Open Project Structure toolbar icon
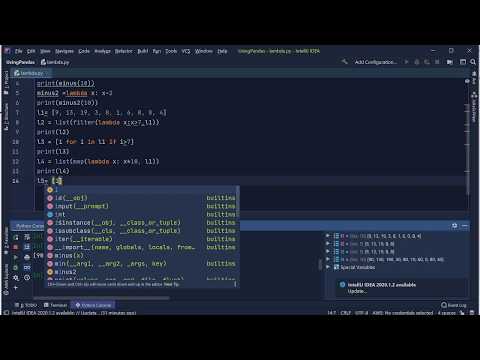 point(450,62)
